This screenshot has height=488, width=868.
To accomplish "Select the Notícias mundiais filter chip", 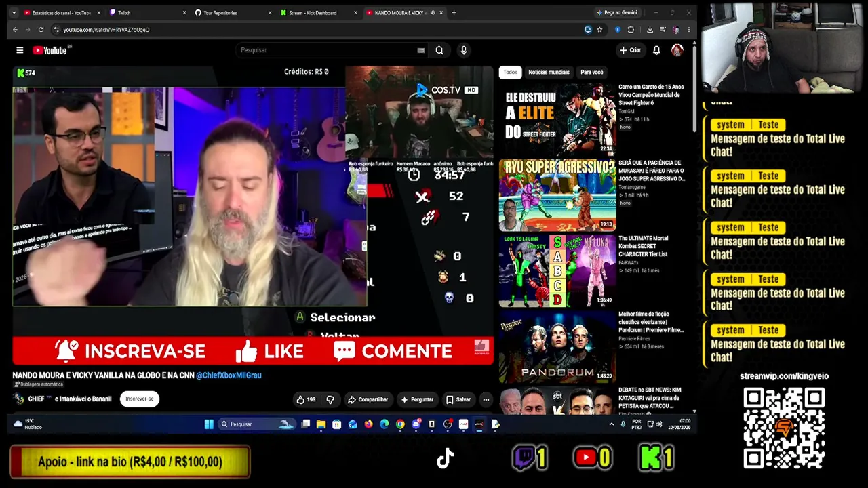I will point(549,72).
